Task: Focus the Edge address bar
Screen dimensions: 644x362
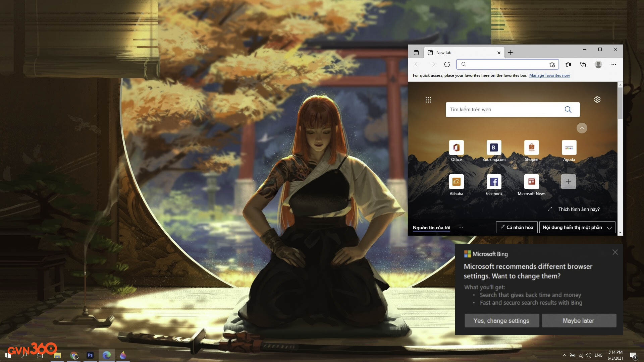Action: tap(507, 64)
